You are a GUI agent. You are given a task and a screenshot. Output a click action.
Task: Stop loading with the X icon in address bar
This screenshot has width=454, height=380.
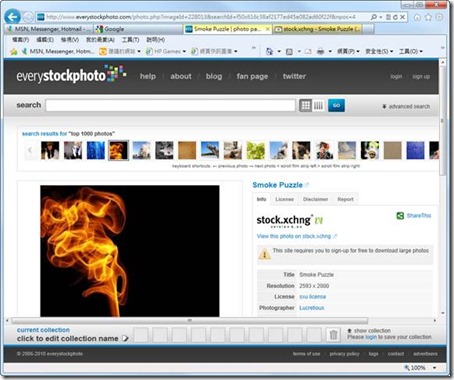(402, 17)
